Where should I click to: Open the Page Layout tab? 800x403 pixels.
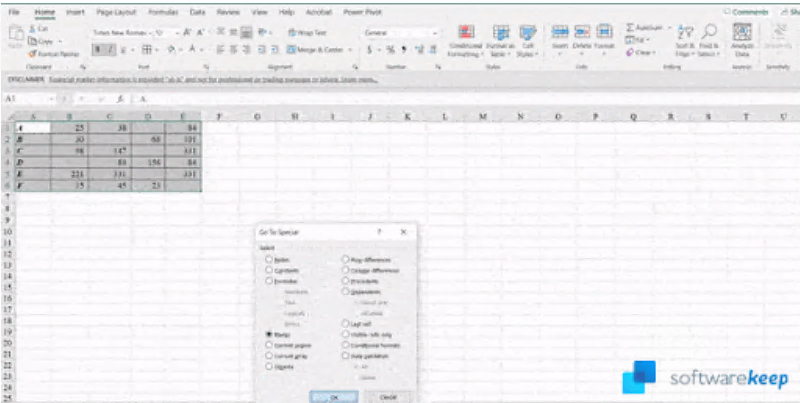pos(116,12)
